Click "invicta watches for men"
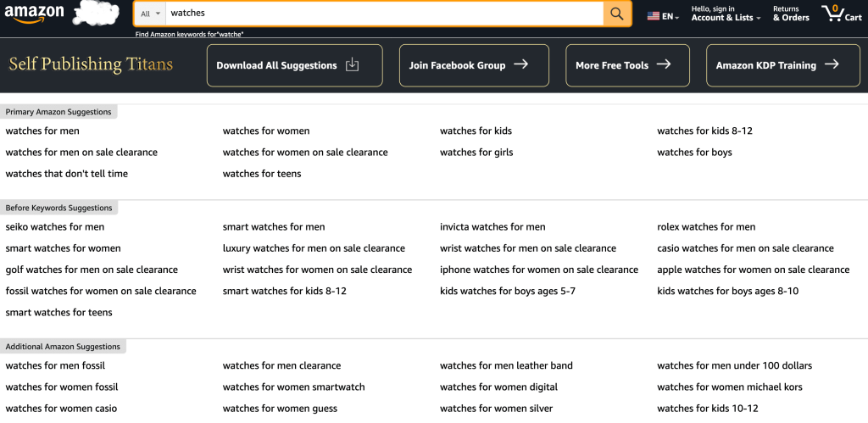Screen dimensions: 868x423 (492, 227)
